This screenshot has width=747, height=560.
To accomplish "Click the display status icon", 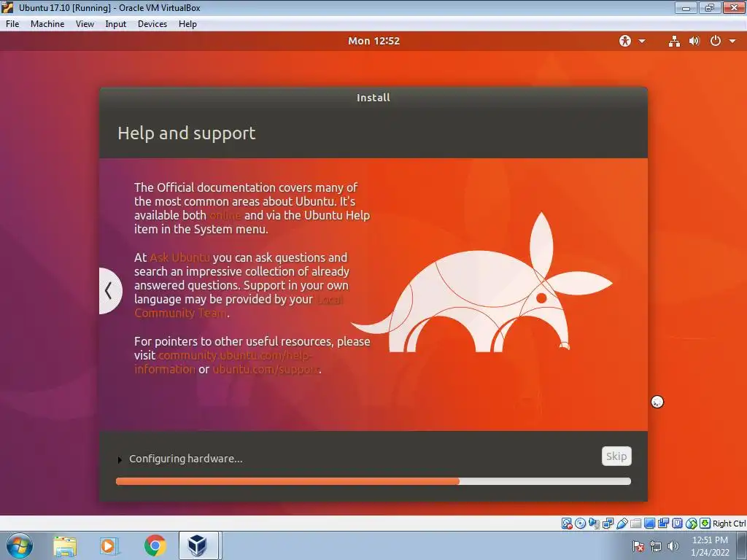I will point(649,524).
